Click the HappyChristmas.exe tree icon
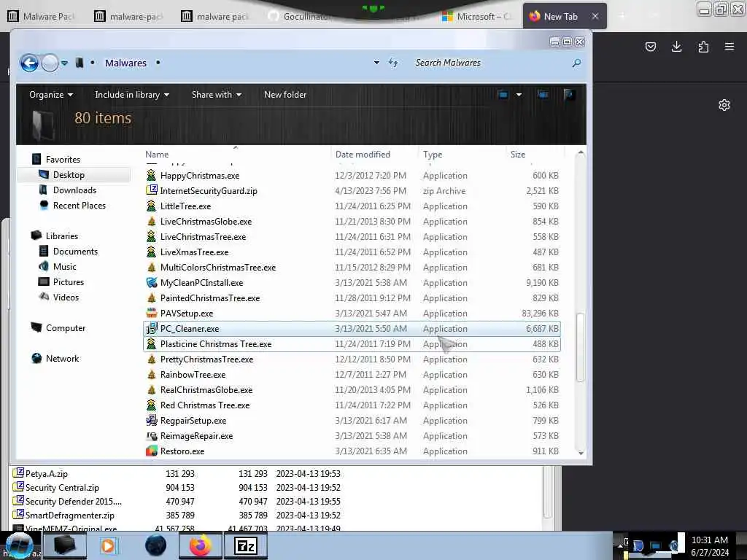 click(x=152, y=175)
